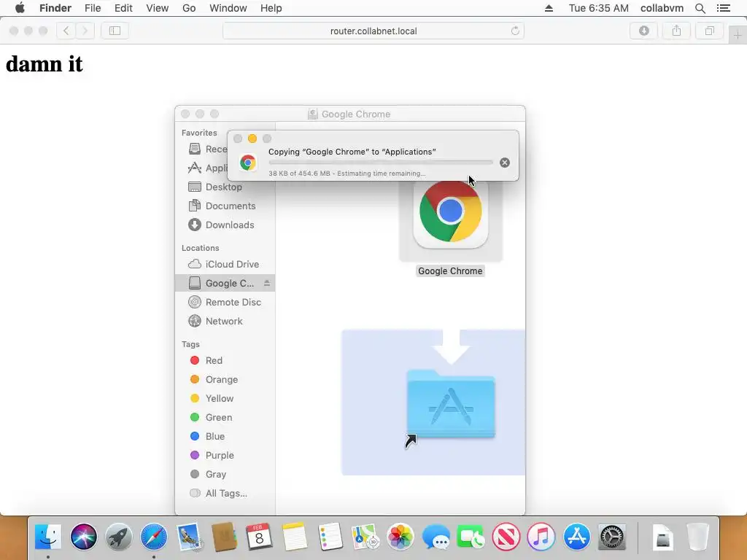
Task: Open FaceTime icon in dock
Action: click(471, 537)
